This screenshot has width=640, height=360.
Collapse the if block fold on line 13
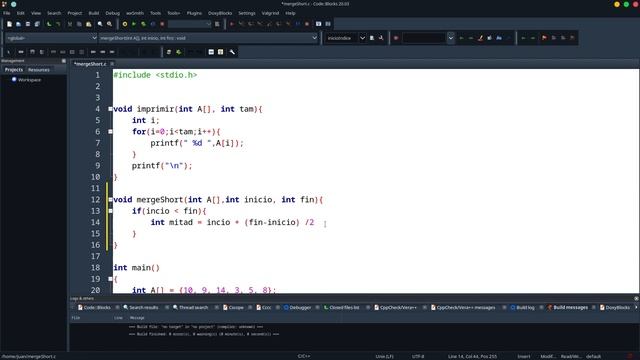click(x=110, y=211)
